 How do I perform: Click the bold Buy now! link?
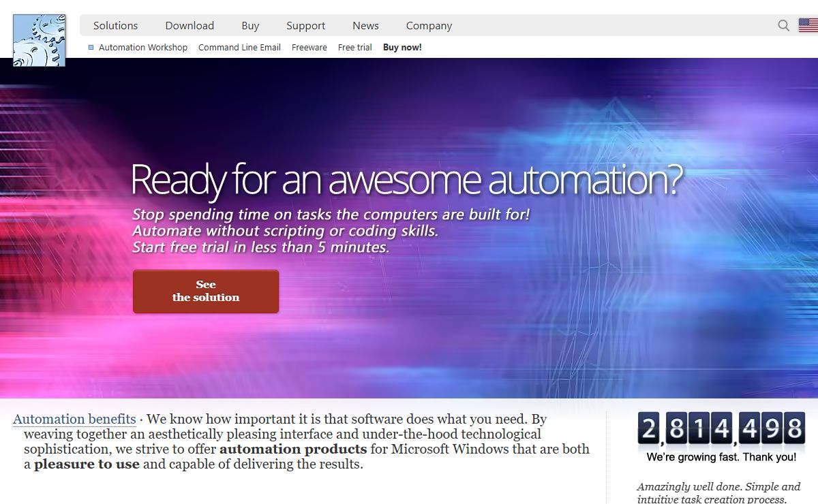pos(402,48)
